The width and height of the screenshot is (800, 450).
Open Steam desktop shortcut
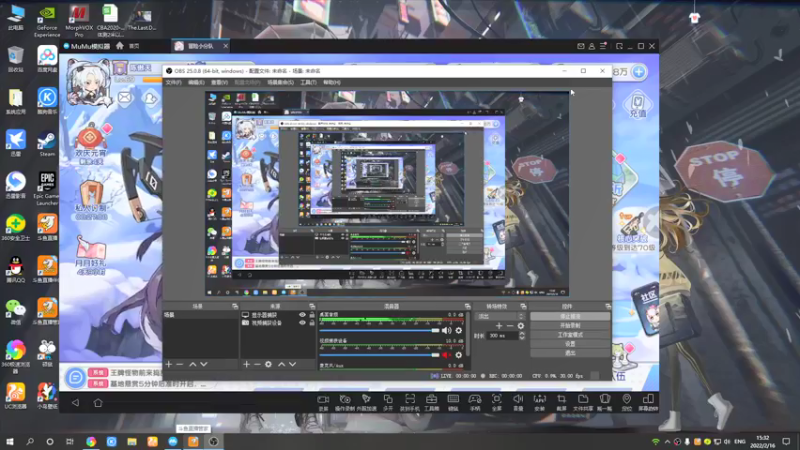(46, 144)
